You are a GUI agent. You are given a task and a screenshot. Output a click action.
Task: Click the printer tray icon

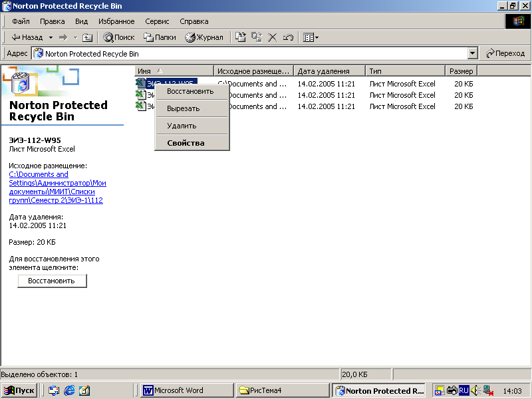(452, 390)
